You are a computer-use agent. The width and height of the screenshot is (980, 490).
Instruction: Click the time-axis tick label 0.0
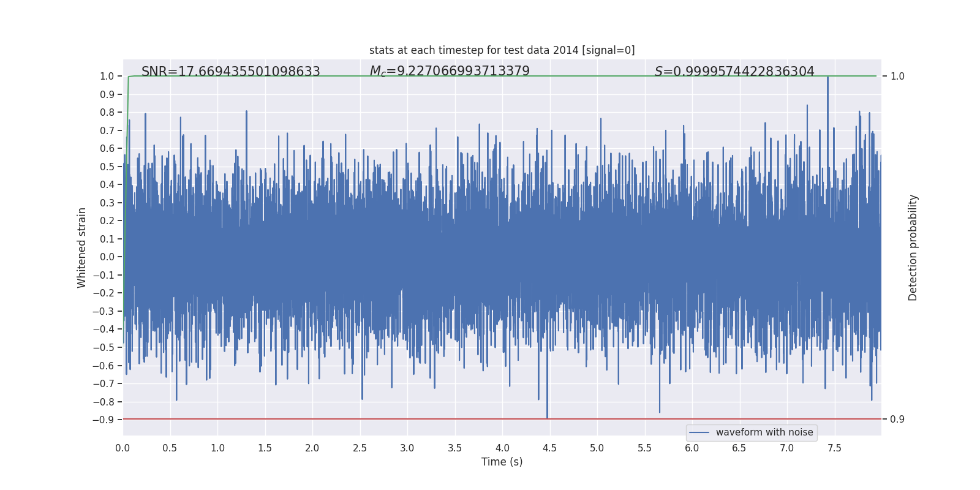click(123, 448)
